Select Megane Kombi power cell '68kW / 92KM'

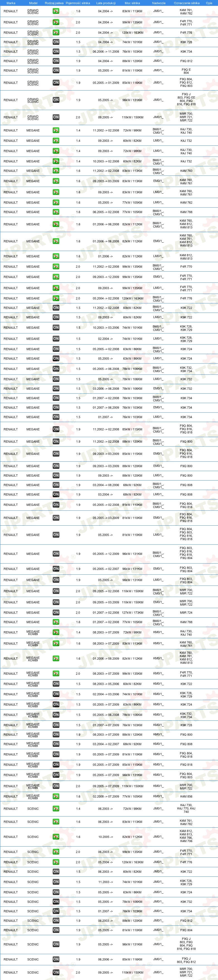132,745
